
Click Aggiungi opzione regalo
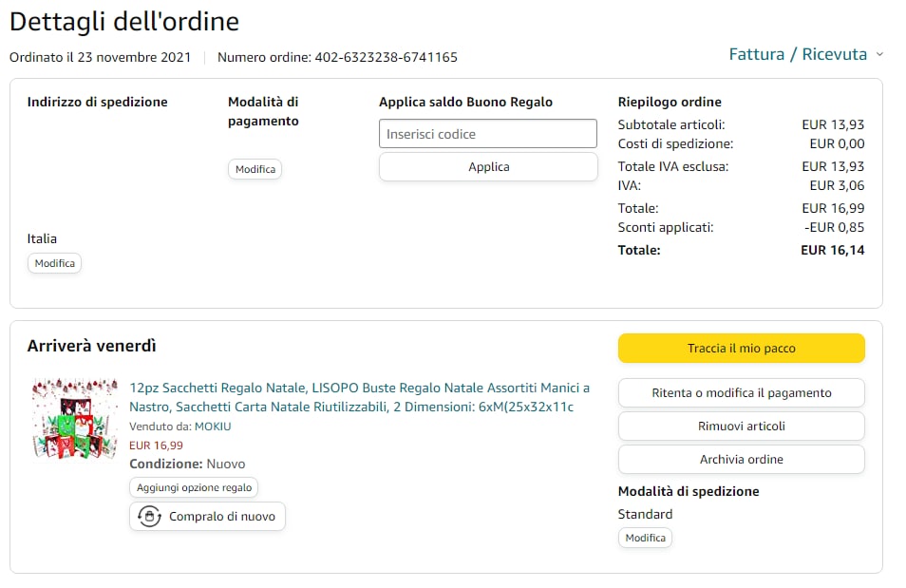[x=194, y=487]
